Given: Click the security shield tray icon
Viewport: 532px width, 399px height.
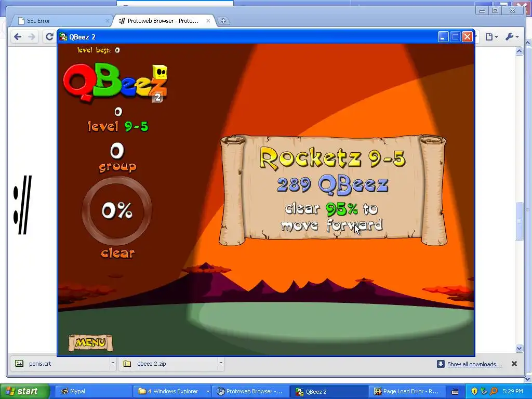Looking at the screenshot, I should [x=474, y=391].
